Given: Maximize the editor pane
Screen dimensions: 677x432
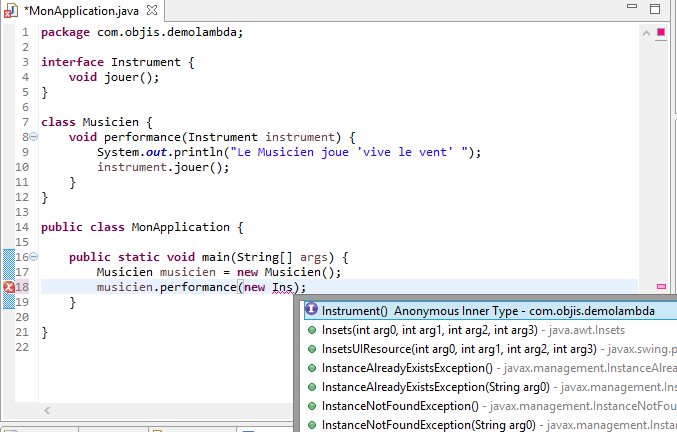Looking at the screenshot, I should point(654,8).
